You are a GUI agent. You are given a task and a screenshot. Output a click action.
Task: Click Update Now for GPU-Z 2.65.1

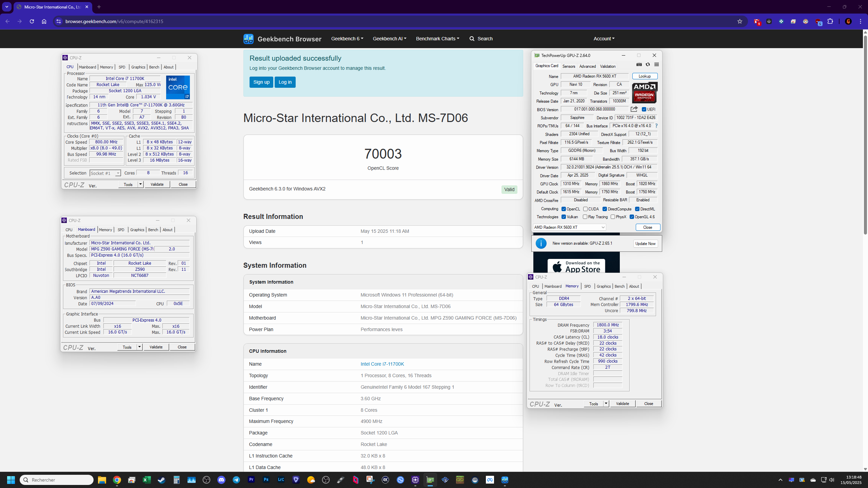click(x=646, y=244)
